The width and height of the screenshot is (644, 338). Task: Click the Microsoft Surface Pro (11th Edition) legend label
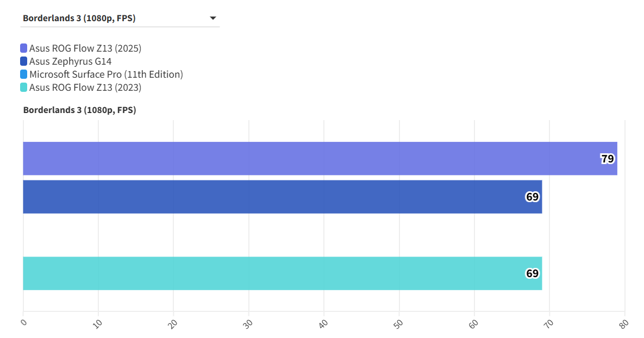pos(106,74)
